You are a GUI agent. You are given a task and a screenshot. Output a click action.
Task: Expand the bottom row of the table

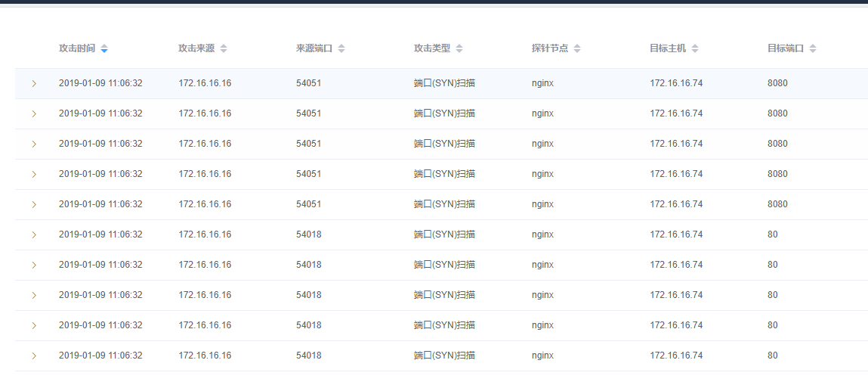click(34, 356)
